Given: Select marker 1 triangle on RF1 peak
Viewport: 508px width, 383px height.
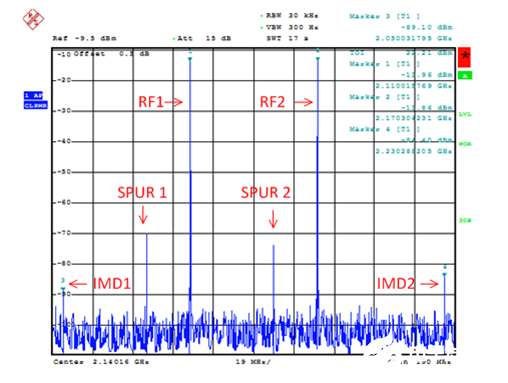Looking at the screenshot, I should 190,59.
